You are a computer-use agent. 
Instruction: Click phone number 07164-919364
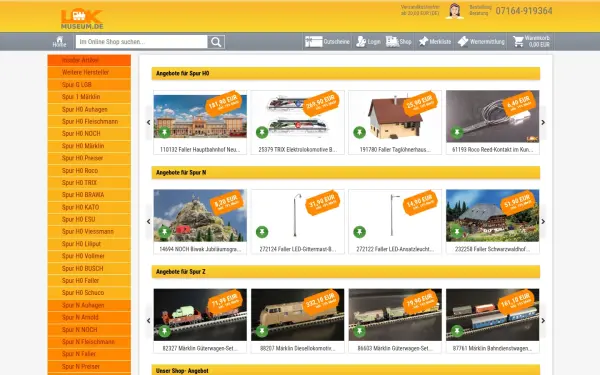[x=524, y=11]
